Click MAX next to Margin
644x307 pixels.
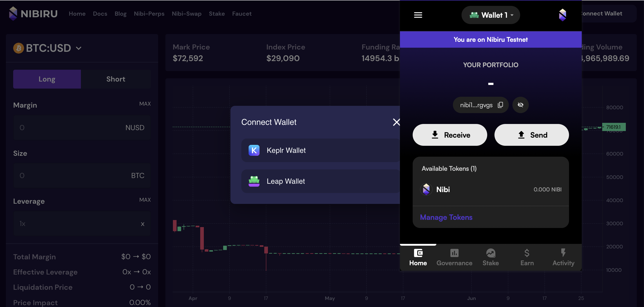145,104
